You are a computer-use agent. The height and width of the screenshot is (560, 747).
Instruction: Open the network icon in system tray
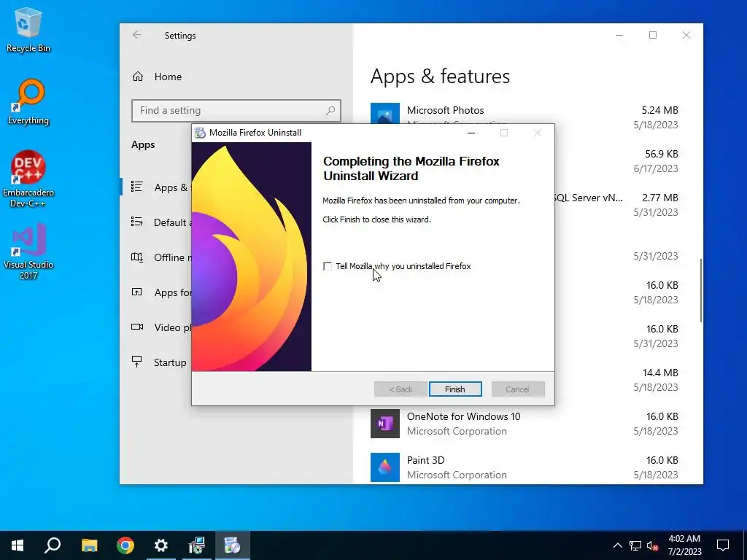pos(635,545)
